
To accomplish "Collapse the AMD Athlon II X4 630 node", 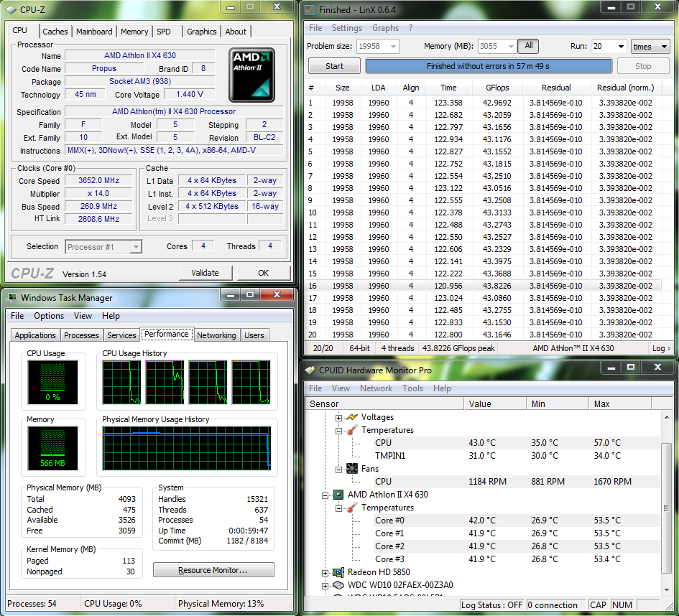I will [326, 495].
